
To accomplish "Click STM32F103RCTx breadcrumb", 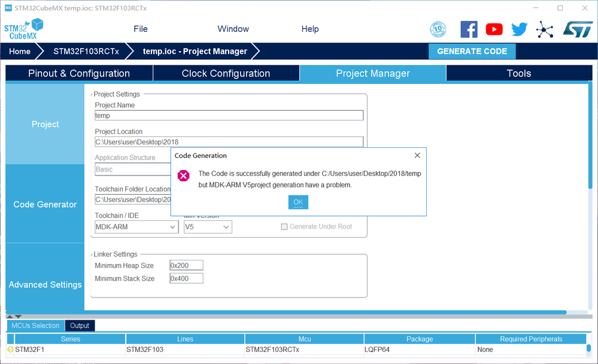I will coord(86,51).
